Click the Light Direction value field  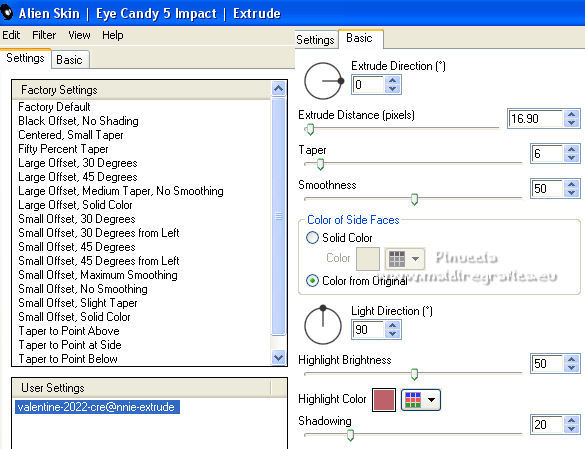coord(368,330)
